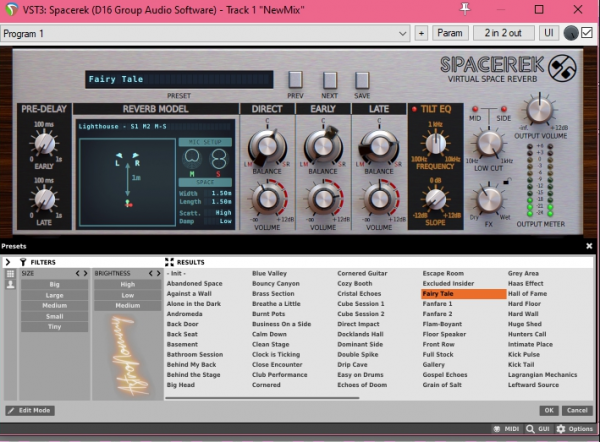Open the Lighthouse reverb model selector
This screenshot has width=600, height=442.
coord(155,127)
